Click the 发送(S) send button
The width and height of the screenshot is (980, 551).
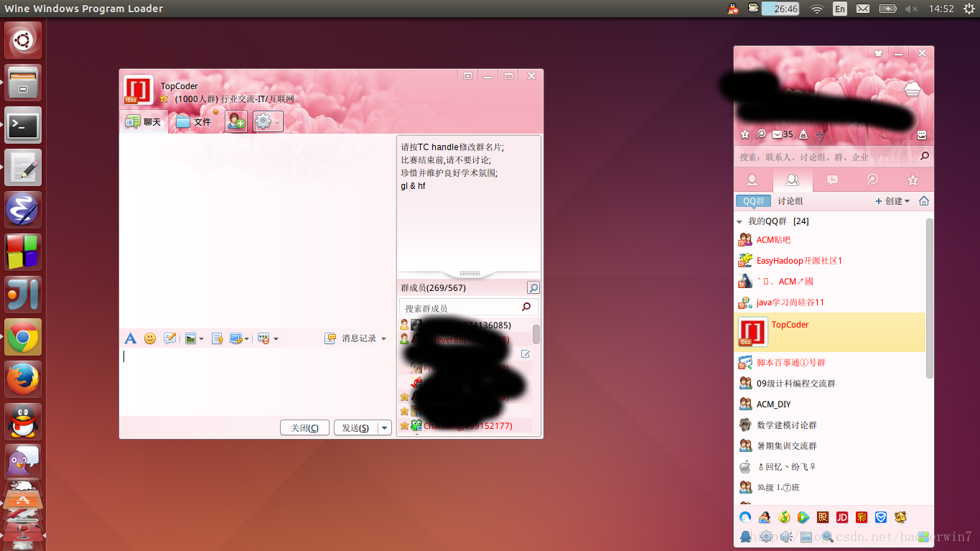355,427
